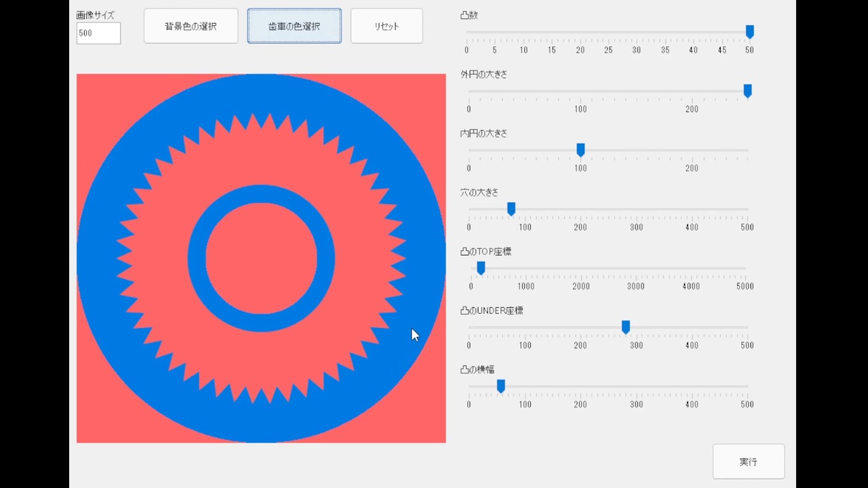Focus the 画像サイズ input field
This screenshot has width=868, height=488.
point(98,33)
